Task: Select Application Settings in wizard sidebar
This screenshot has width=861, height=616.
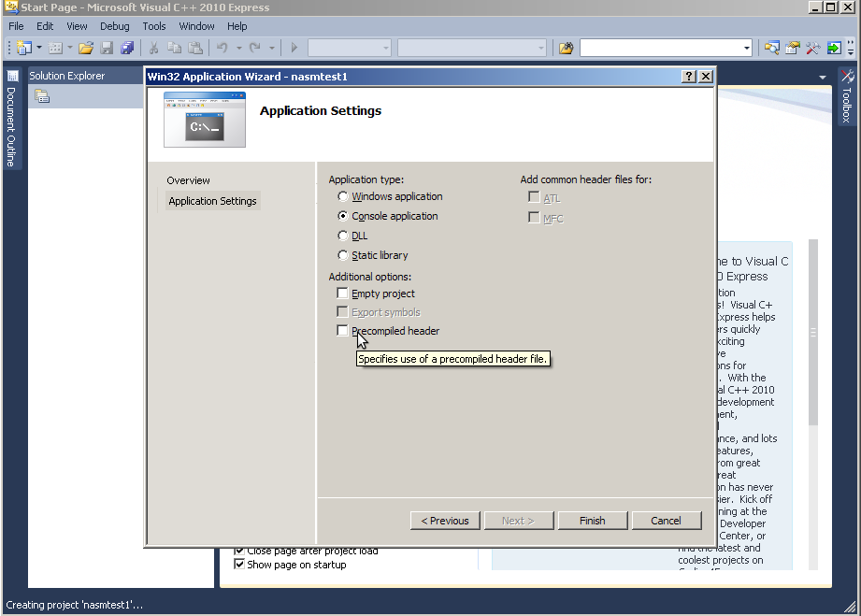Action: pyautogui.click(x=212, y=201)
